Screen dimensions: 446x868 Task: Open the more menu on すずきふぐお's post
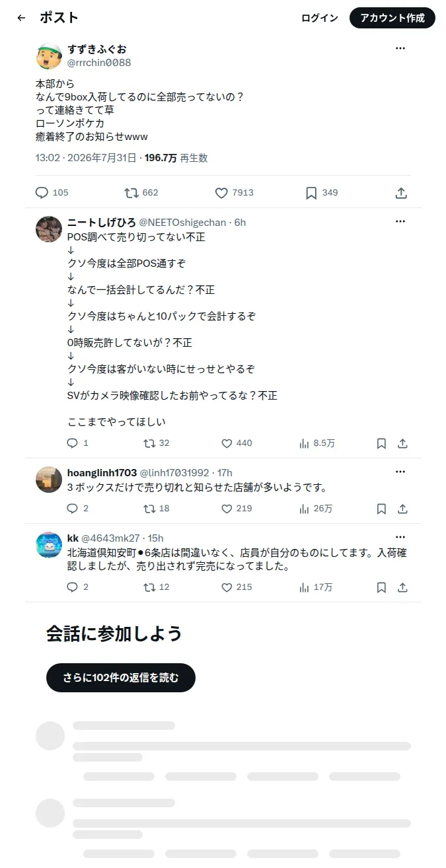(x=400, y=48)
